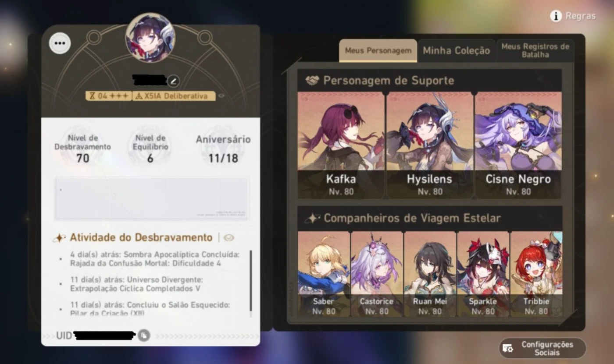Choose Tribbie companion portrait

[536, 274]
